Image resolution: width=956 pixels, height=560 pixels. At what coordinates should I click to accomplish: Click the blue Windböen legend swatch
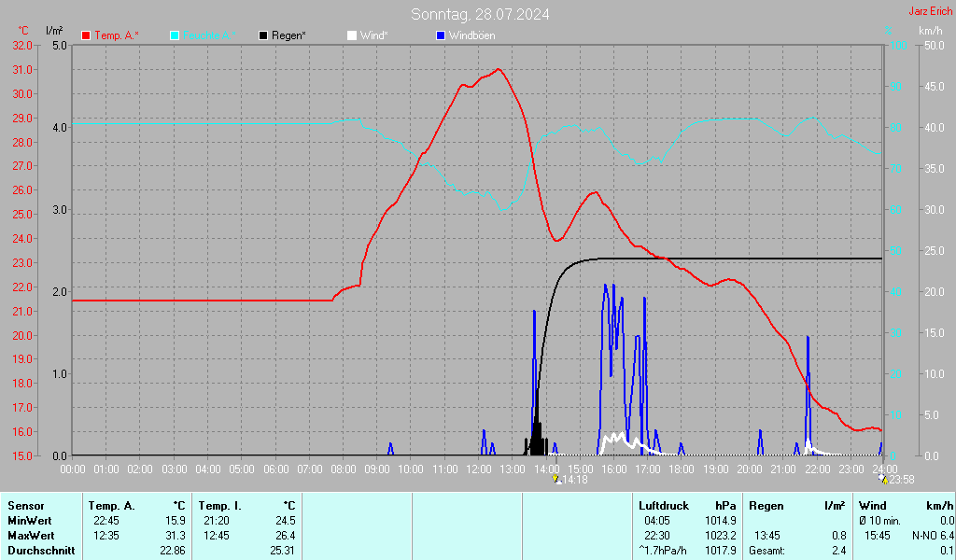click(441, 36)
